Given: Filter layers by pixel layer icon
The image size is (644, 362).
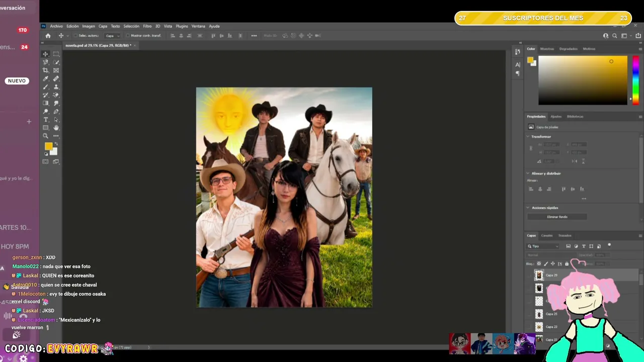Looking at the screenshot, I should 569,246.
